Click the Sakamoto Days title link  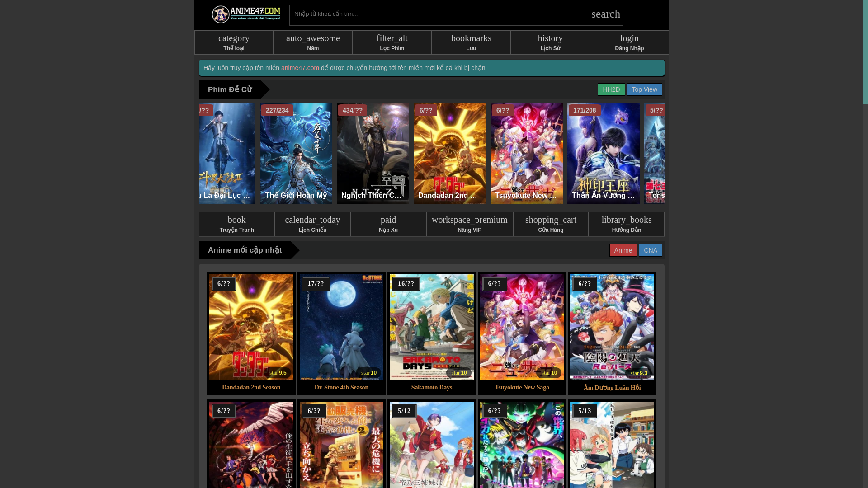[432, 388]
